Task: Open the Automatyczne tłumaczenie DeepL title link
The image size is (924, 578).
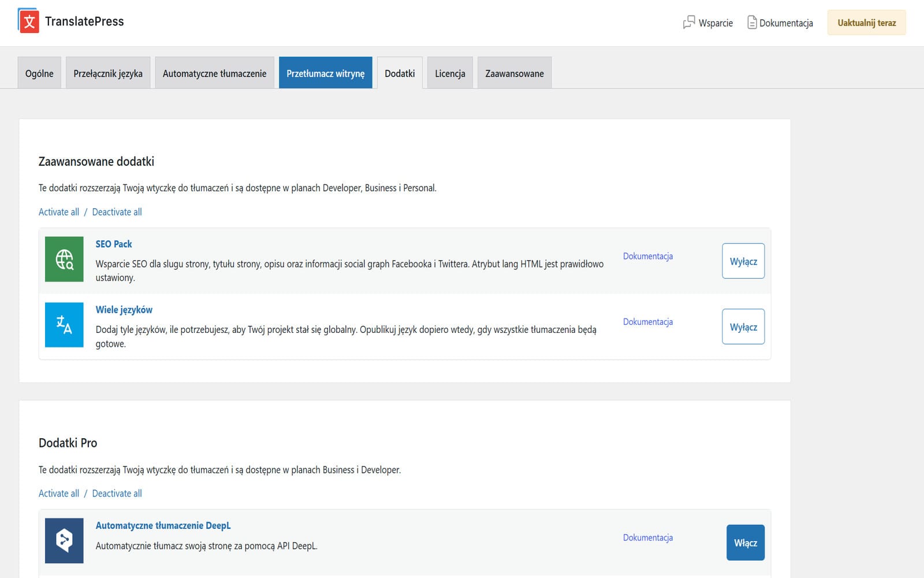Action: 163,525
